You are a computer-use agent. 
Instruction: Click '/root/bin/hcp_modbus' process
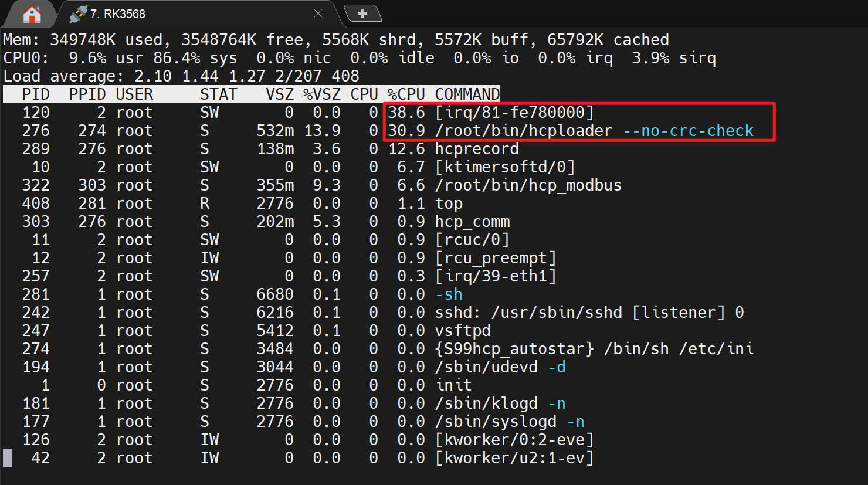click(x=528, y=185)
